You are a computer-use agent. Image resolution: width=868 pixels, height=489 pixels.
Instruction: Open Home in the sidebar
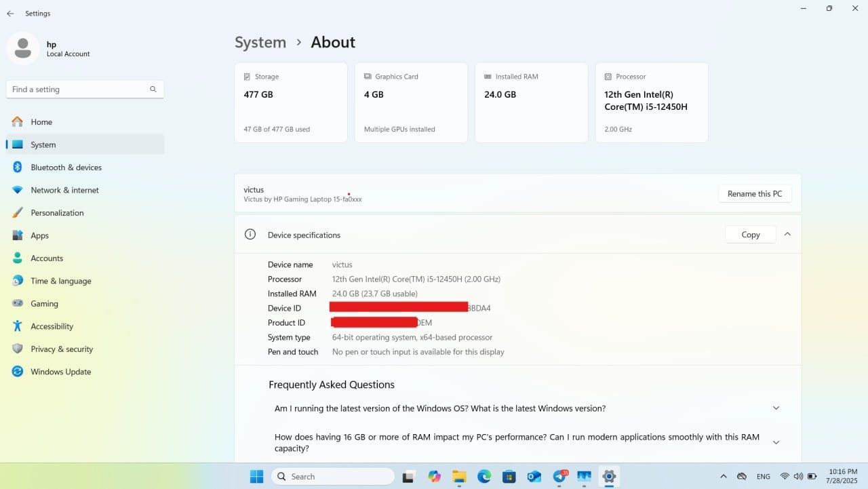(x=85, y=122)
